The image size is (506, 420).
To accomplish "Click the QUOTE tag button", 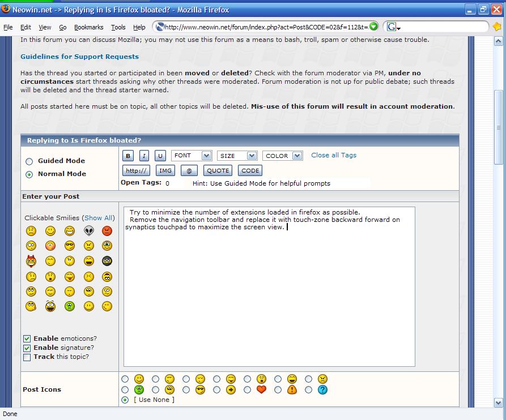I will tap(218, 170).
